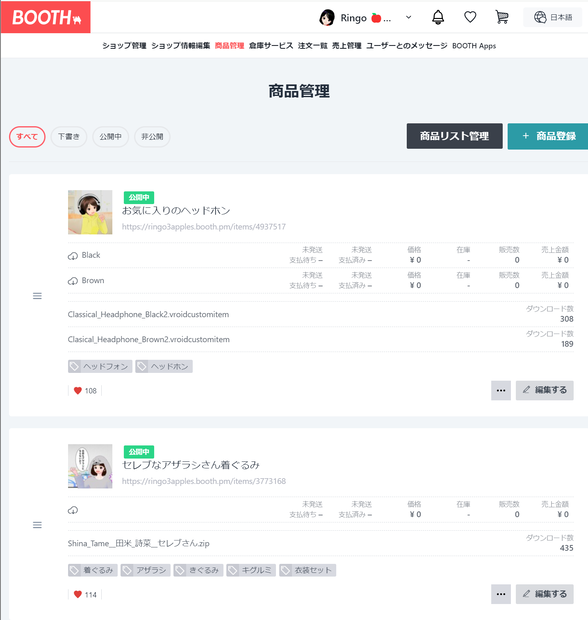
Task: Open 注文一覧 menu item
Action: pyautogui.click(x=312, y=46)
